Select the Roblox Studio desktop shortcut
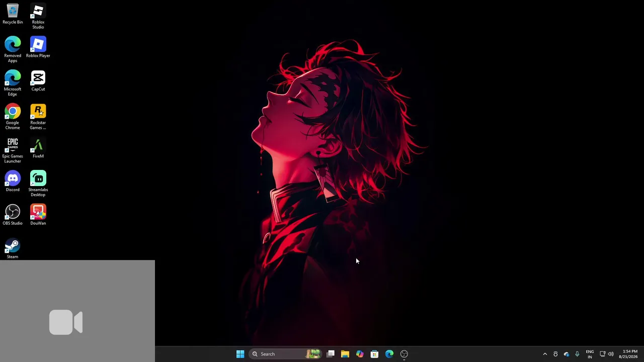The height and width of the screenshot is (362, 644). (38, 17)
